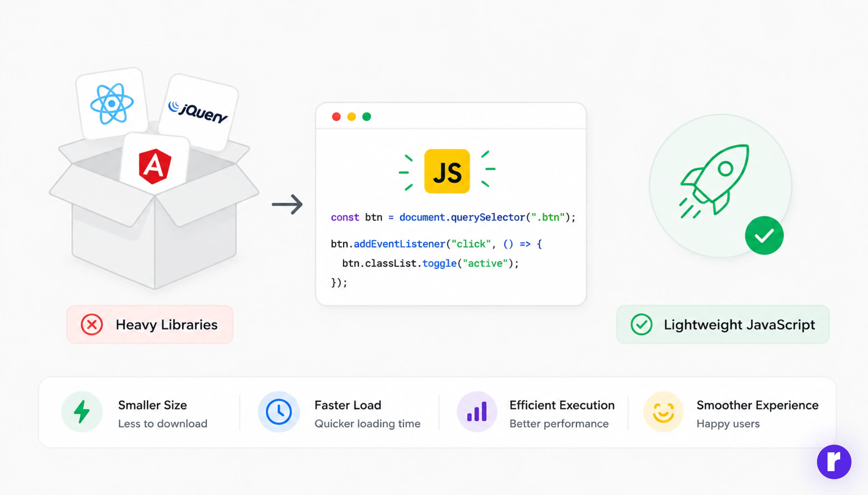Image resolution: width=868 pixels, height=495 pixels.
Task: Click the solid green checkmark badge near rocket
Action: click(764, 235)
